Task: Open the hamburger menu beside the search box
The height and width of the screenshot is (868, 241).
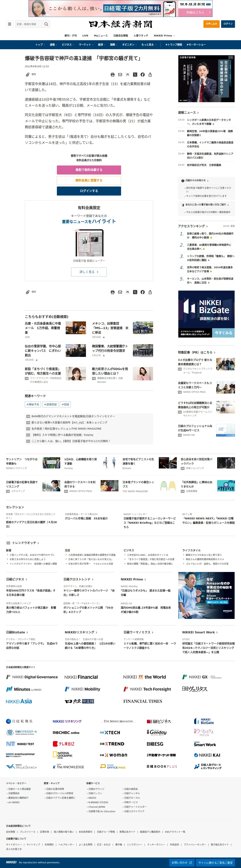Action: pos(9,24)
